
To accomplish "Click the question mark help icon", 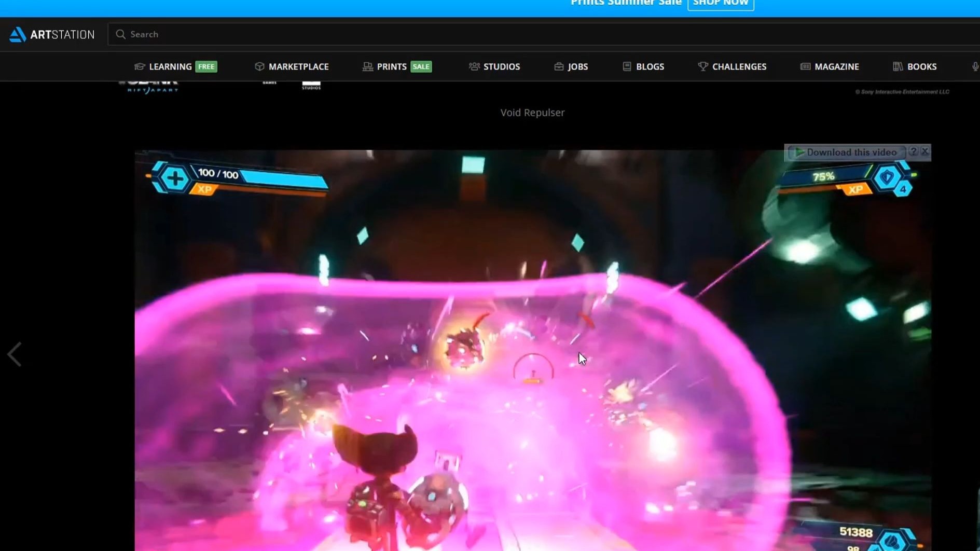I will click(913, 151).
